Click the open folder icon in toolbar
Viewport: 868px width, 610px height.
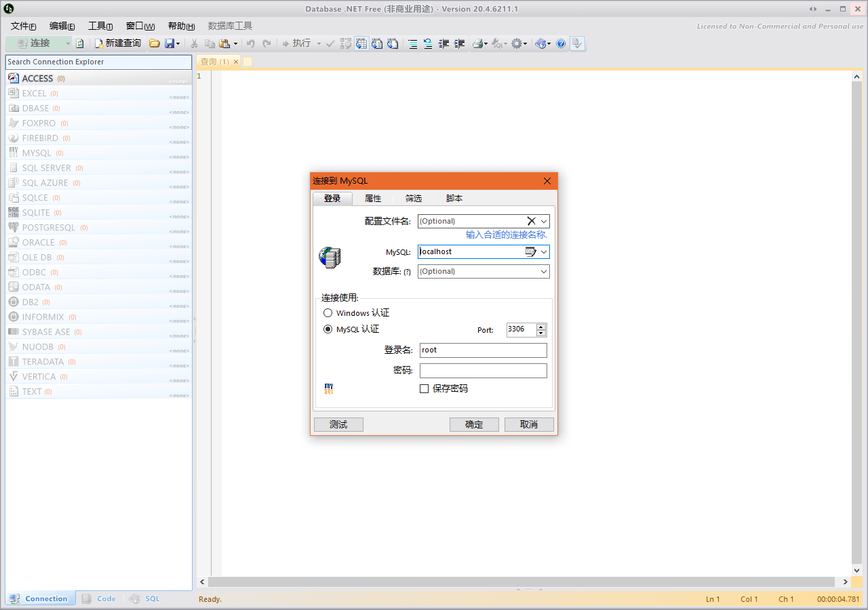[x=154, y=43]
